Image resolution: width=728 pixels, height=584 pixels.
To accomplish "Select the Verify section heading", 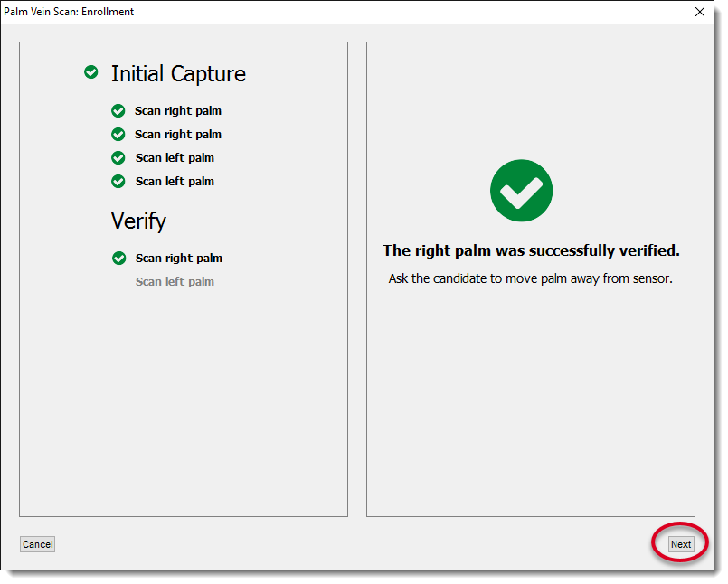I will point(138,221).
